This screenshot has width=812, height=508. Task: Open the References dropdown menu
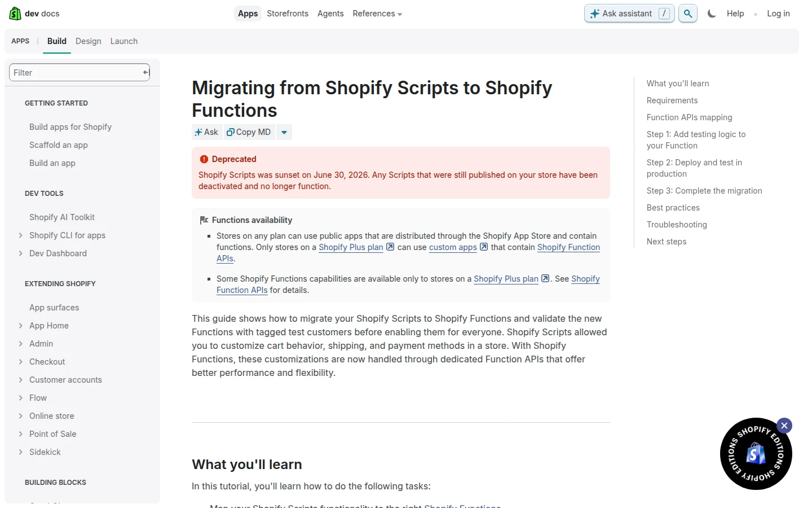377,14
